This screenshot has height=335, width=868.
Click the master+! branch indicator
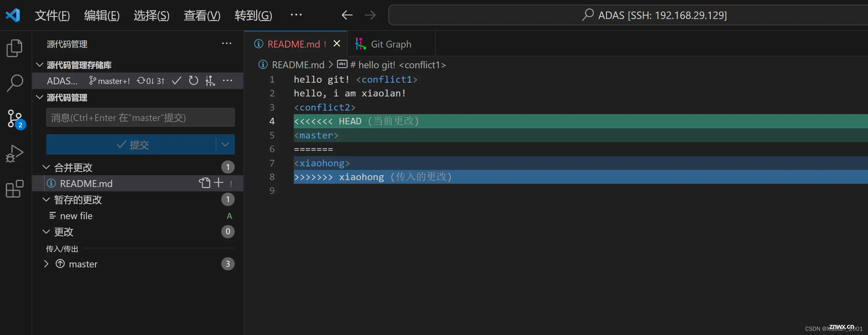pyautogui.click(x=110, y=81)
